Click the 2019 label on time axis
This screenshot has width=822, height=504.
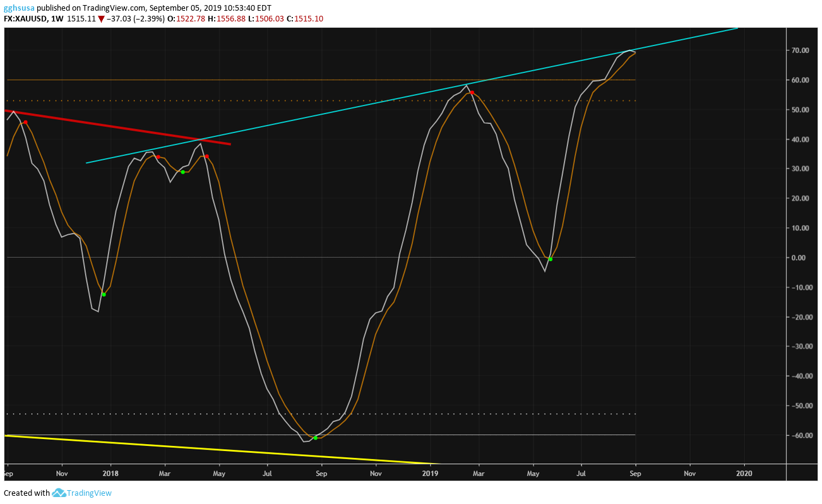[x=430, y=473]
